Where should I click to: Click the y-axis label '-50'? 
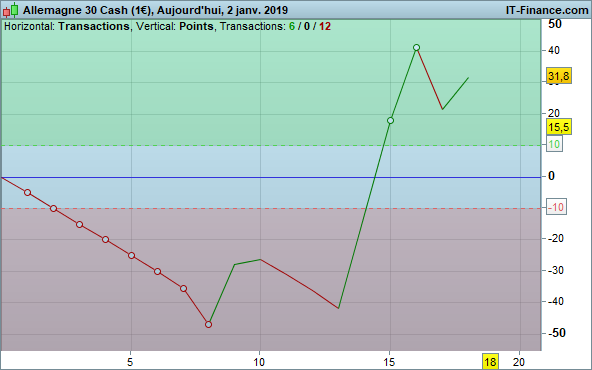pos(557,333)
